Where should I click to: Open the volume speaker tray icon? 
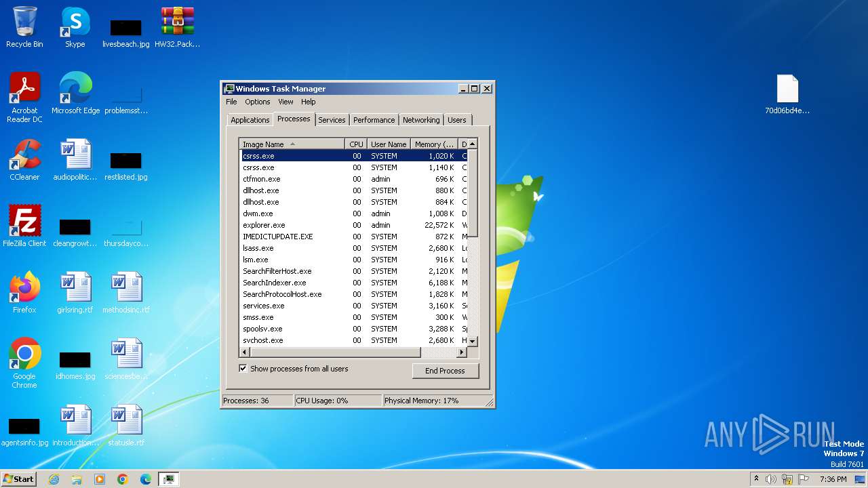coord(771,479)
